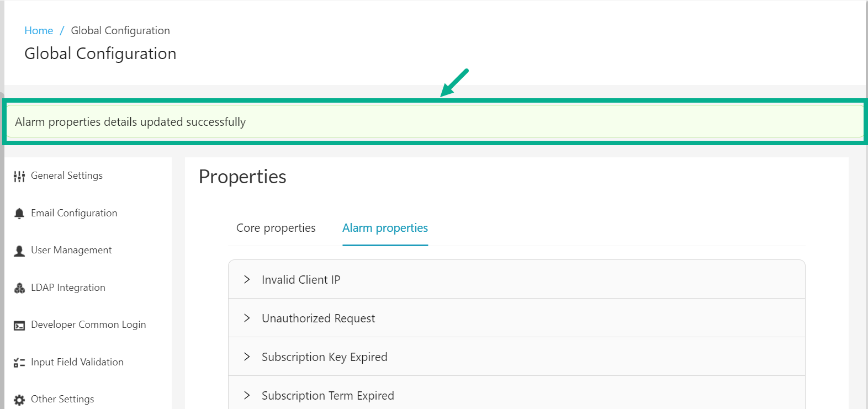Open the Home breadcrumb link

pos(39,30)
